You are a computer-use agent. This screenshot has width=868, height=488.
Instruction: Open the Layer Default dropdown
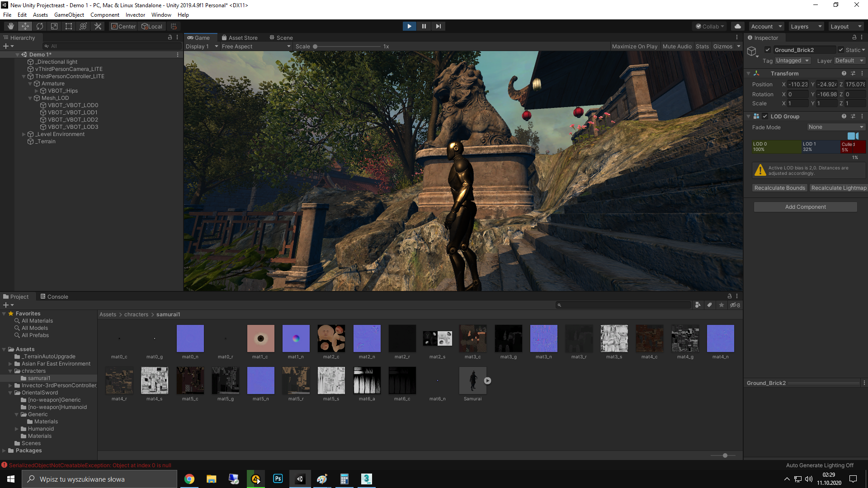[x=849, y=61]
